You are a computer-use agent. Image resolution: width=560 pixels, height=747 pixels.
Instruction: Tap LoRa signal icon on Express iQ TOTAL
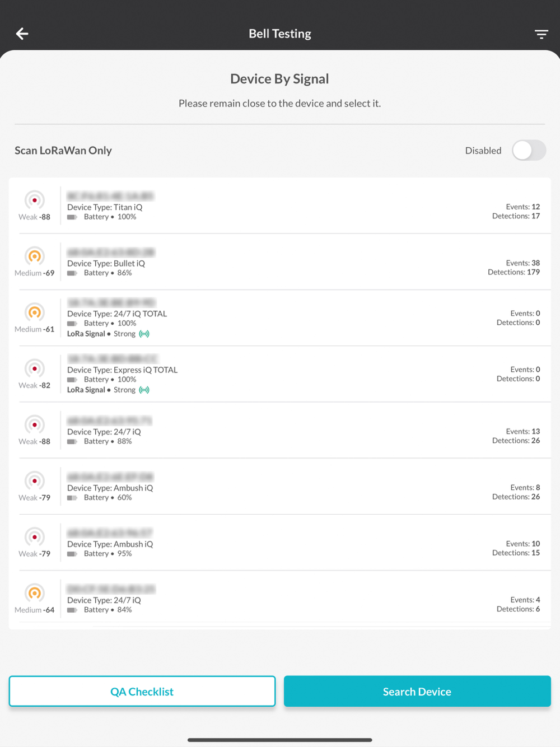(x=144, y=390)
